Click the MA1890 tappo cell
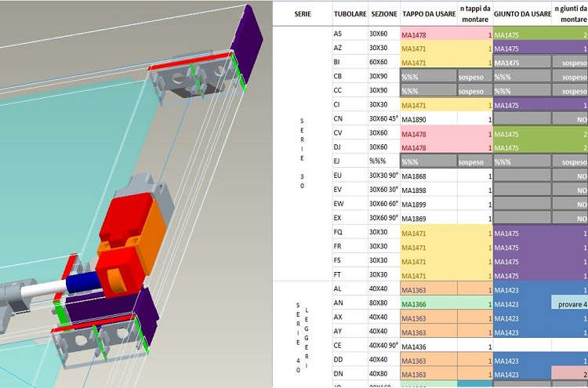Image resolution: width=588 pixels, height=388 pixels. pyautogui.click(x=429, y=119)
